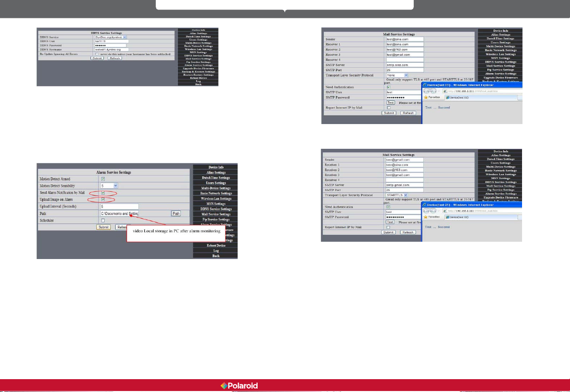The image size is (570, 392).
Task: Click the Internet Explorer logo above the sina.com mail form
Action: pos(425,85)
